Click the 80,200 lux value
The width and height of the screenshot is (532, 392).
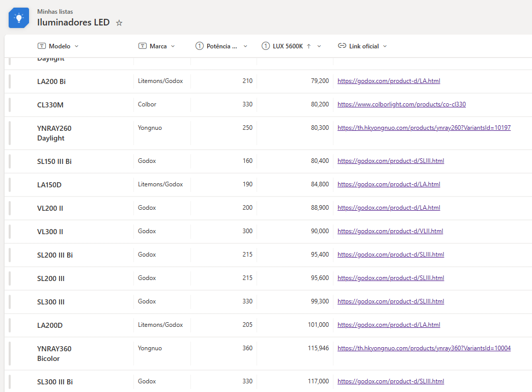[x=320, y=104]
